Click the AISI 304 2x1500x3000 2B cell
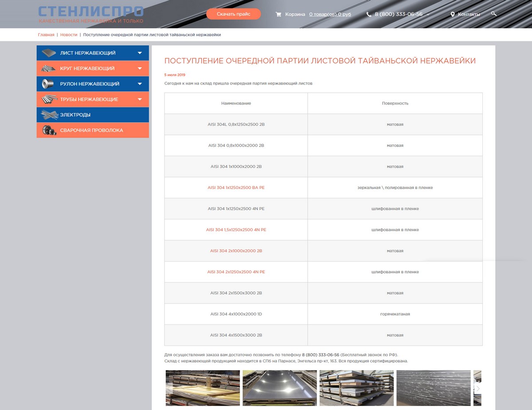This screenshot has height=410, width=532. (x=236, y=293)
